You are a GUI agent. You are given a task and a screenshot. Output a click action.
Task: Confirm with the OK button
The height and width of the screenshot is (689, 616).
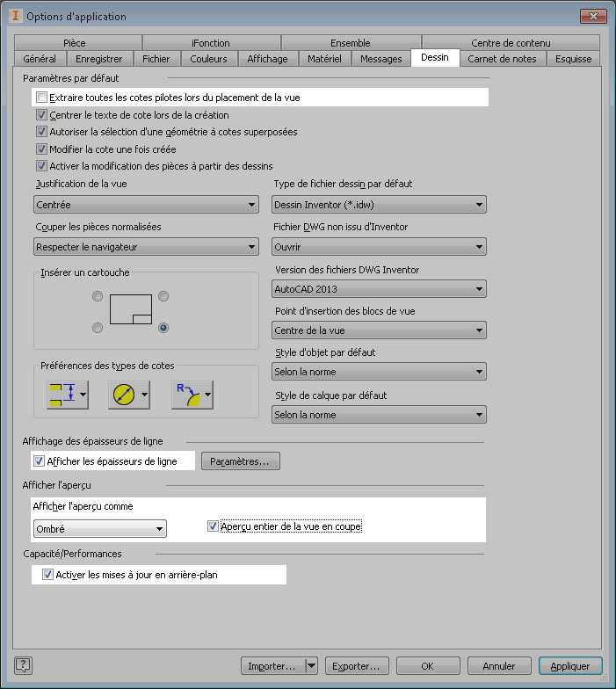click(428, 666)
